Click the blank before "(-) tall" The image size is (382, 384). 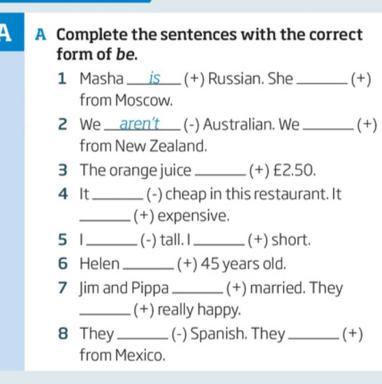click(x=112, y=241)
